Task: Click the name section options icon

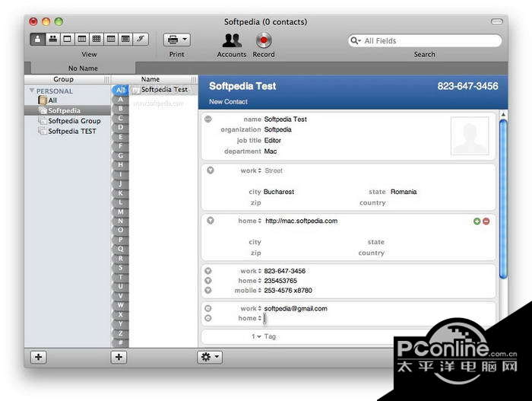Action: coord(208,119)
